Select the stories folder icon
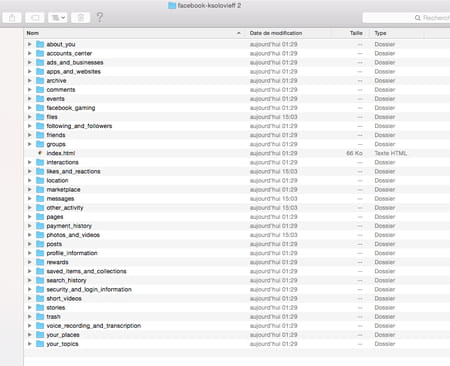 point(40,307)
